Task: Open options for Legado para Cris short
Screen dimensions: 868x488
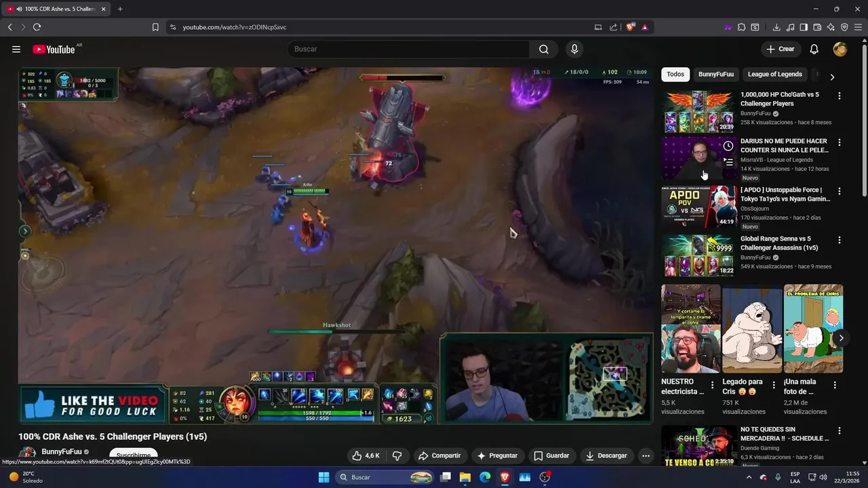Action: click(774, 385)
